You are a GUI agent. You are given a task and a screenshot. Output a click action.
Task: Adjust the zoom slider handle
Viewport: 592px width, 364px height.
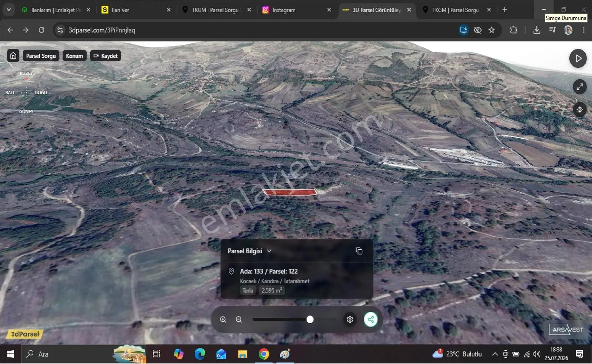310,320
